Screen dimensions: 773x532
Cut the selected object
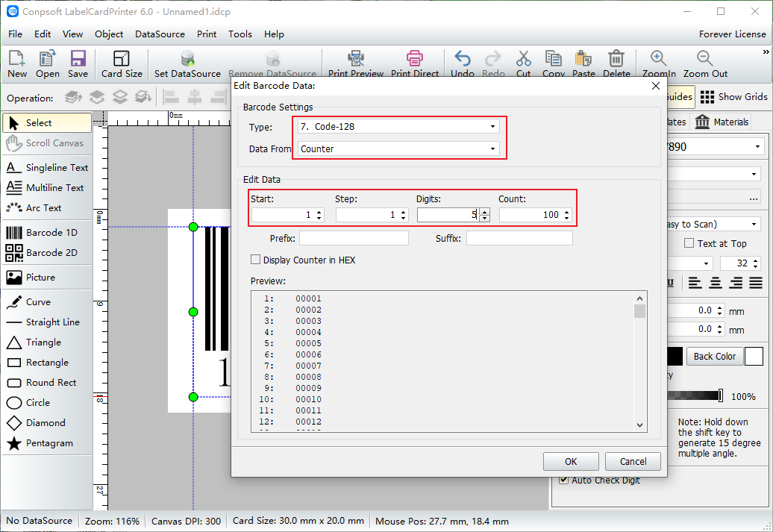click(x=524, y=64)
